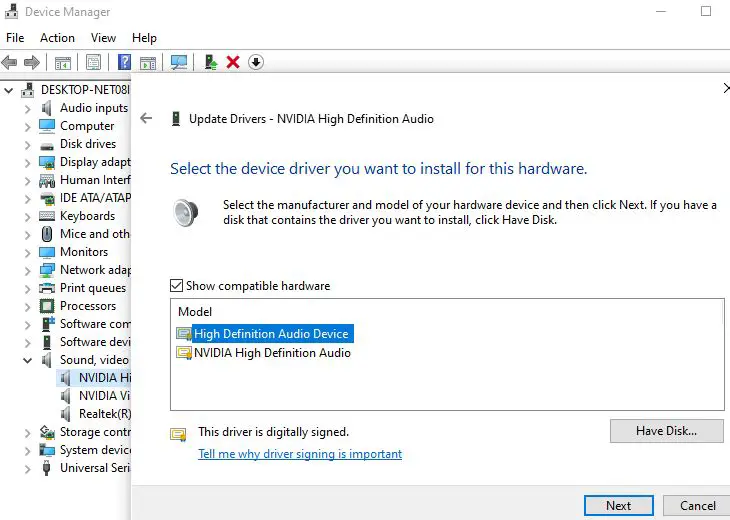Screen dimensions: 730x520
Task: Click the red X Uninstall device icon
Action: coord(233,62)
